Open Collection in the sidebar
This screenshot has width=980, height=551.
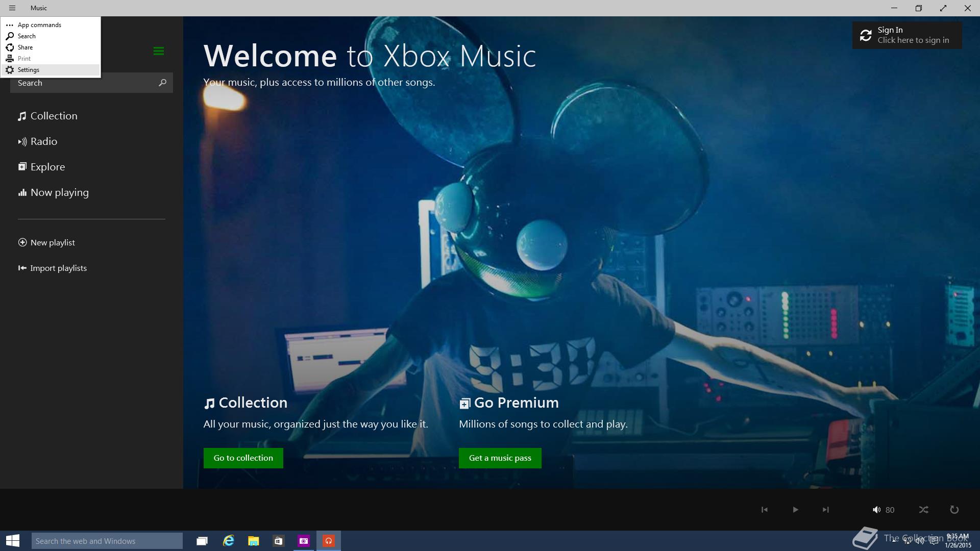(48, 116)
